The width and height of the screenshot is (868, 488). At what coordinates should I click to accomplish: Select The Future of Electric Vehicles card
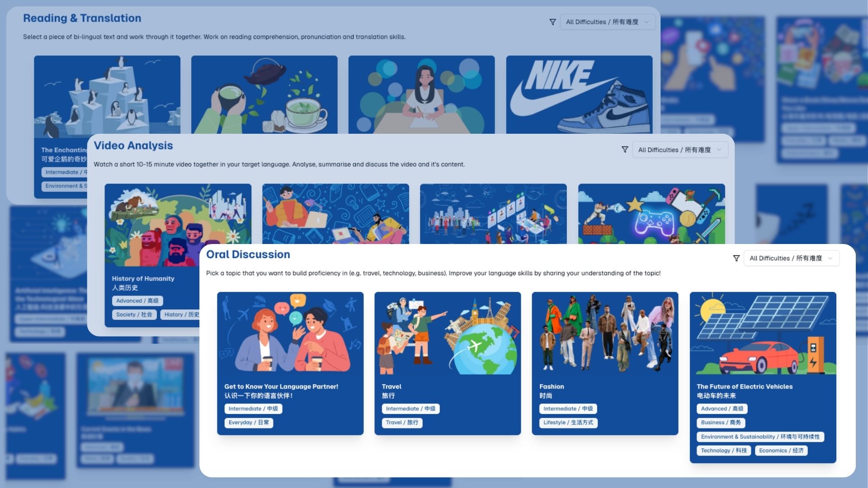763,377
